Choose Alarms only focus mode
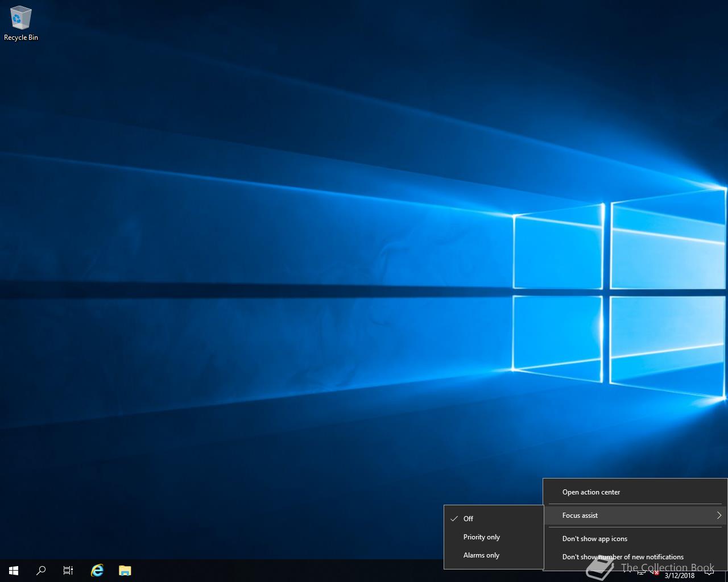Image resolution: width=728 pixels, height=582 pixels. [x=494, y=555]
